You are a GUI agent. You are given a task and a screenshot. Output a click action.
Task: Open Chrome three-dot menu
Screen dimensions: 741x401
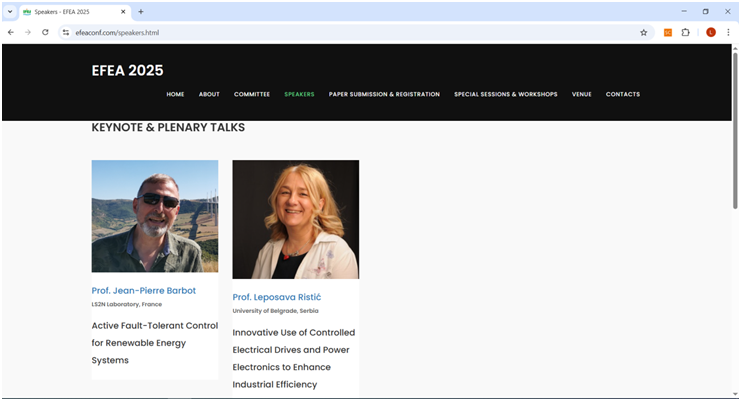coord(728,32)
